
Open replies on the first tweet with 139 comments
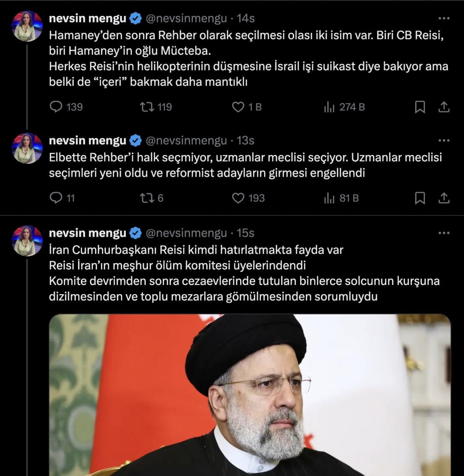tap(56, 107)
